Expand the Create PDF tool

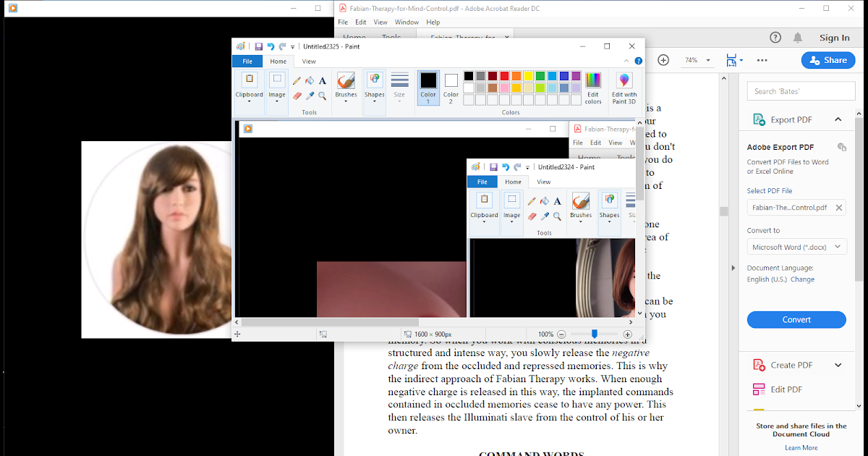838,365
